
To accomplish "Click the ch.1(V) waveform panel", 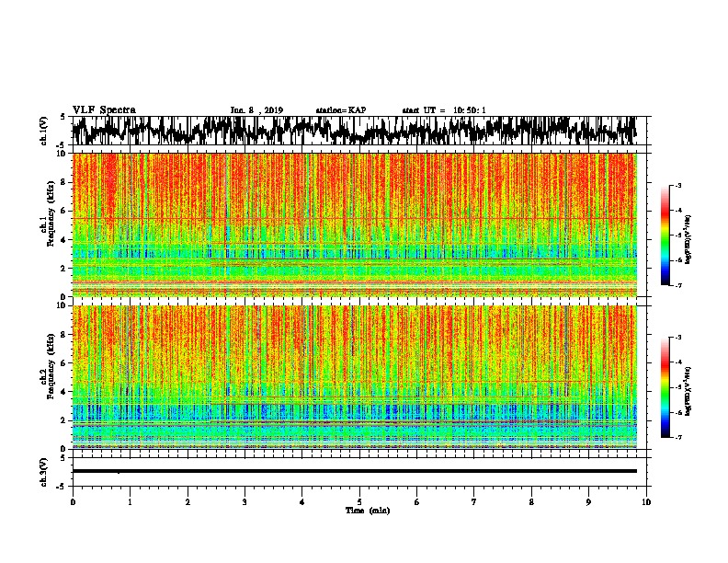I will pyautogui.click(x=359, y=131).
